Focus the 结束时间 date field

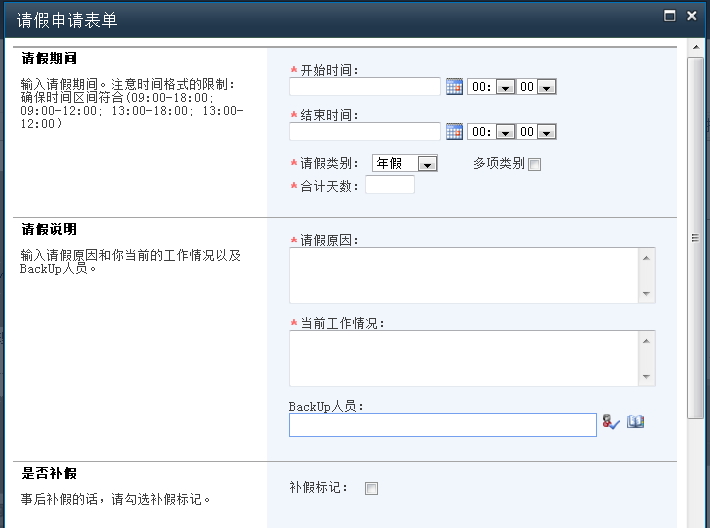pyautogui.click(x=365, y=132)
